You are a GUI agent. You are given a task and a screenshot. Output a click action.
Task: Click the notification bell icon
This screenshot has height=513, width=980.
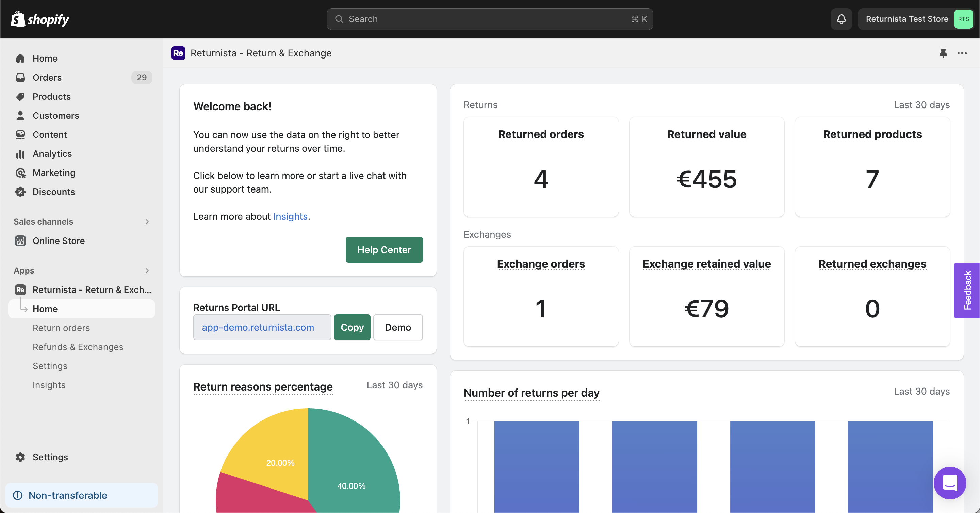[x=841, y=19]
